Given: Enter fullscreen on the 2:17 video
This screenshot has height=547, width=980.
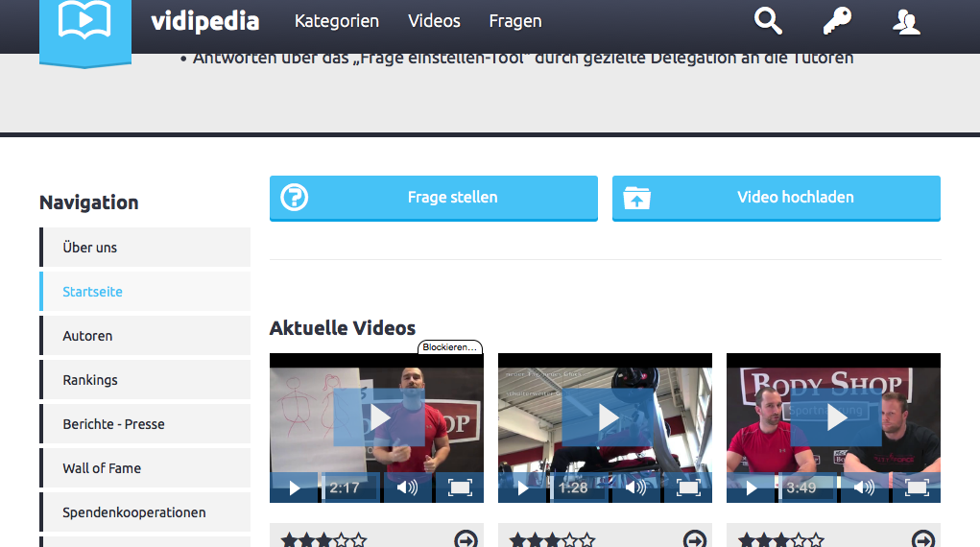Looking at the screenshot, I should [460, 488].
